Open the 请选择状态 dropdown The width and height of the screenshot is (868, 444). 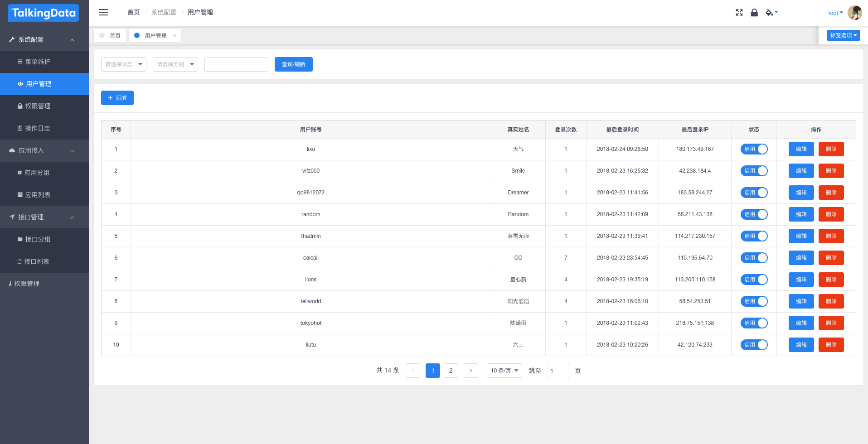pos(124,64)
